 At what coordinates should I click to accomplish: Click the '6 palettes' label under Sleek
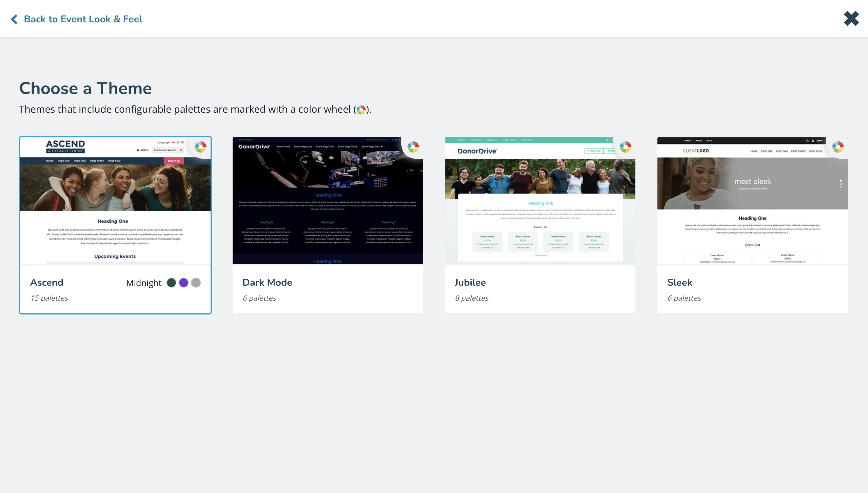(x=684, y=298)
